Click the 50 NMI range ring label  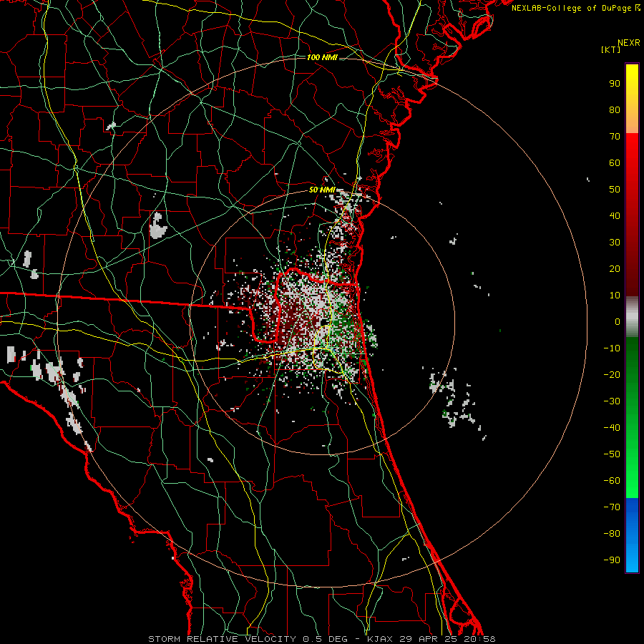[x=322, y=190]
